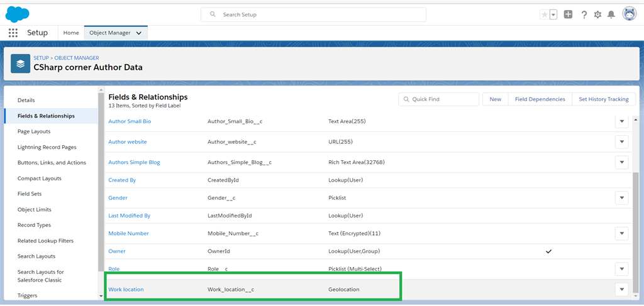Open actions dropdown for Mobile Number row
The width and height of the screenshot is (644, 306).
coord(622,233)
